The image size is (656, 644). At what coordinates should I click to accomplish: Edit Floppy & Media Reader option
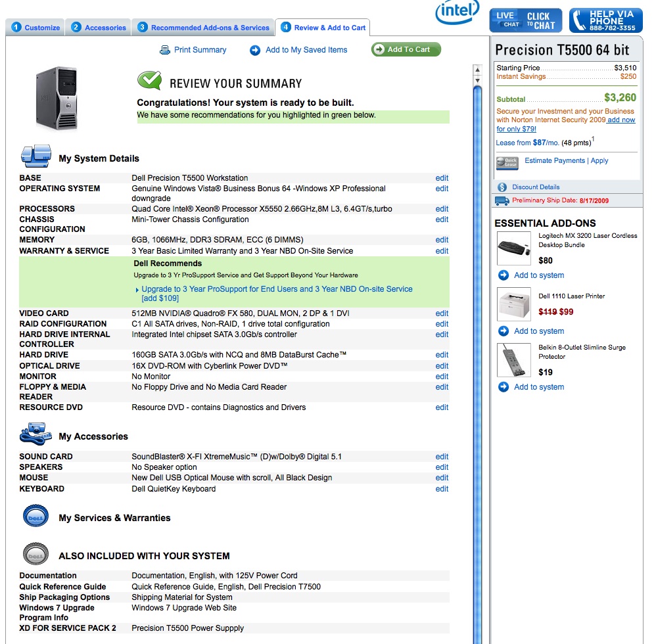pyautogui.click(x=442, y=387)
